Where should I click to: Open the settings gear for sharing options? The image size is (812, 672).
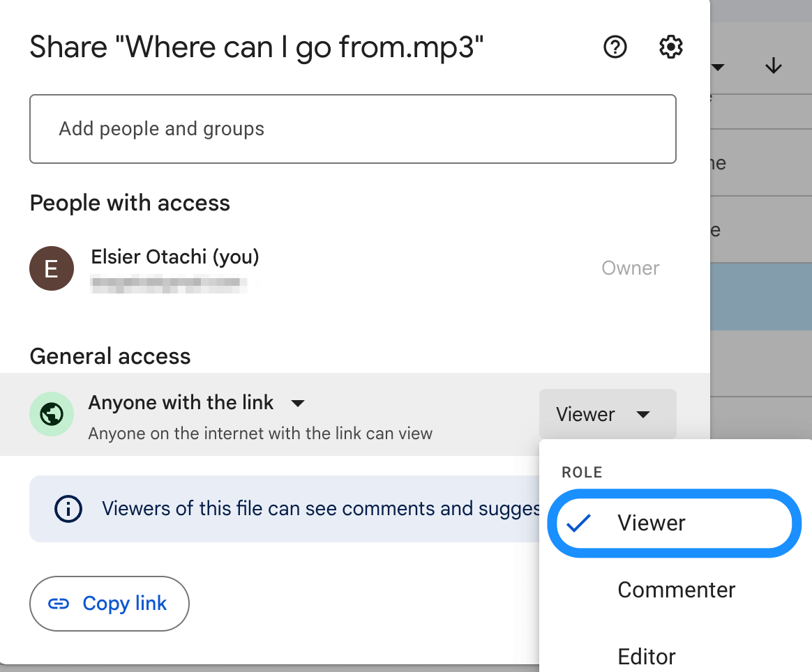pyautogui.click(x=670, y=47)
